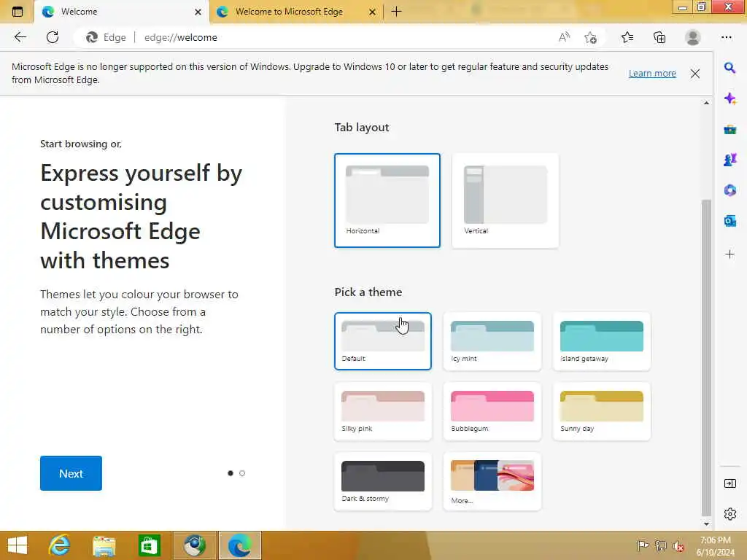Image resolution: width=747 pixels, height=560 pixels.
Task: Select the first page indicator dot
Action: click(231, 473)
